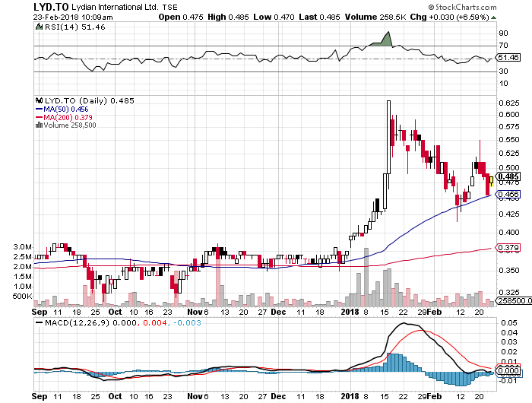Click the 0.456 blue MA price tag
Screen dimensions: 532x403
(x=508, y=194)
